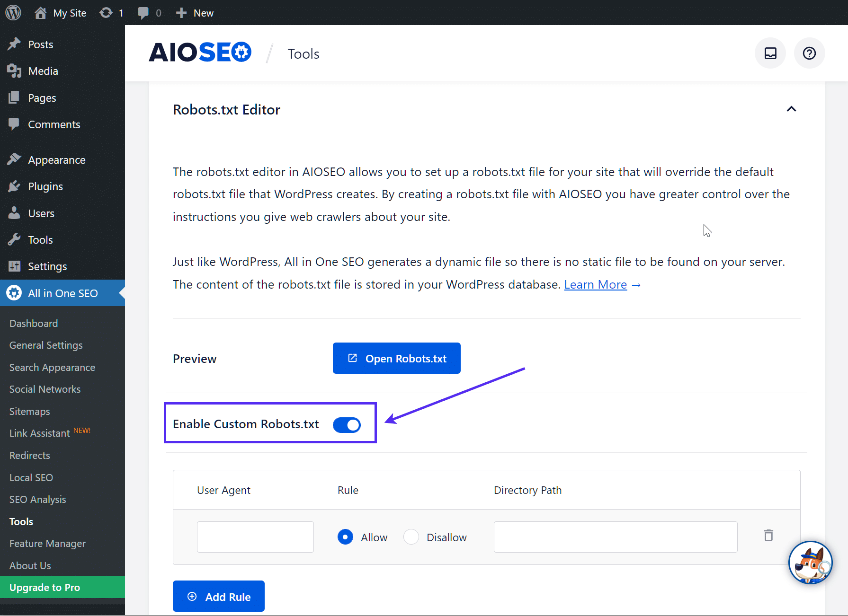Open the comments bubble in the admin bar
This screenshot has width=848, height=616.
(x=143, y=13)
